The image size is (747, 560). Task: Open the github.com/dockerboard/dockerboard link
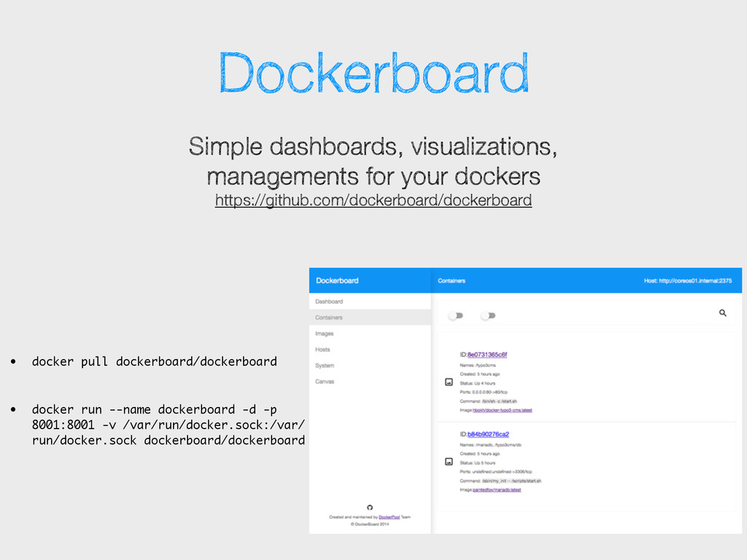pos(373,201)
